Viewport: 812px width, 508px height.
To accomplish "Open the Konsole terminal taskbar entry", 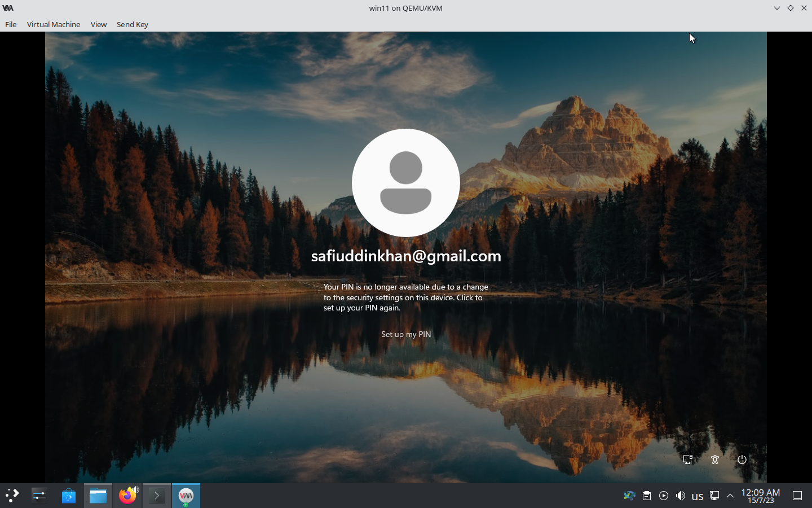I will 157,496.
